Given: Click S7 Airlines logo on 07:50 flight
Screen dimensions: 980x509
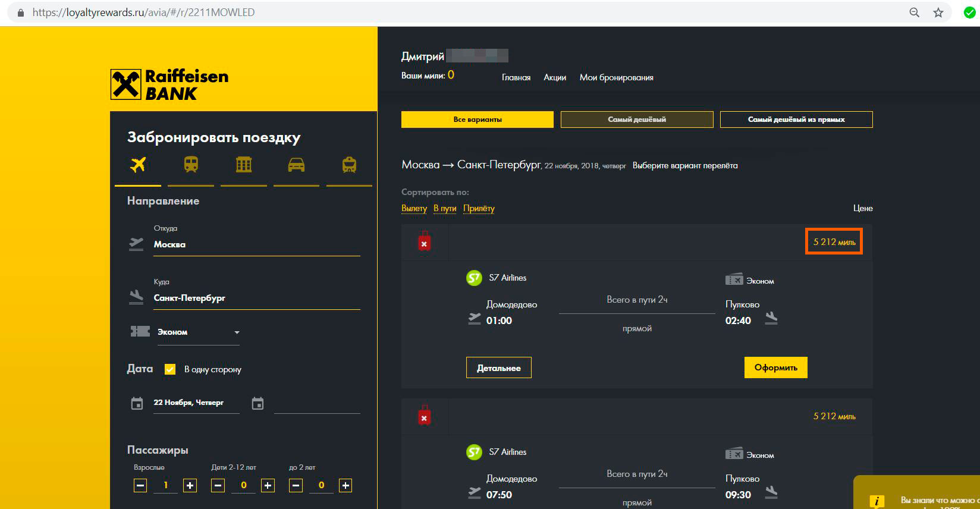Looking at the screenshot, I should pyautogui.click(x=474, y=452).
